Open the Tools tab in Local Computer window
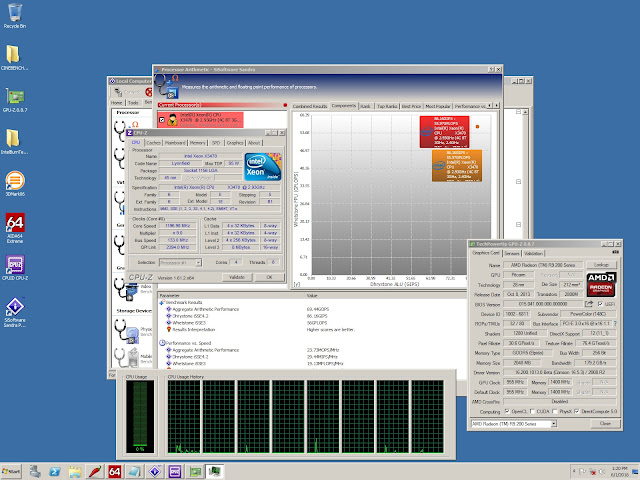Screen dimensions: 640x480 coord(133,103)
